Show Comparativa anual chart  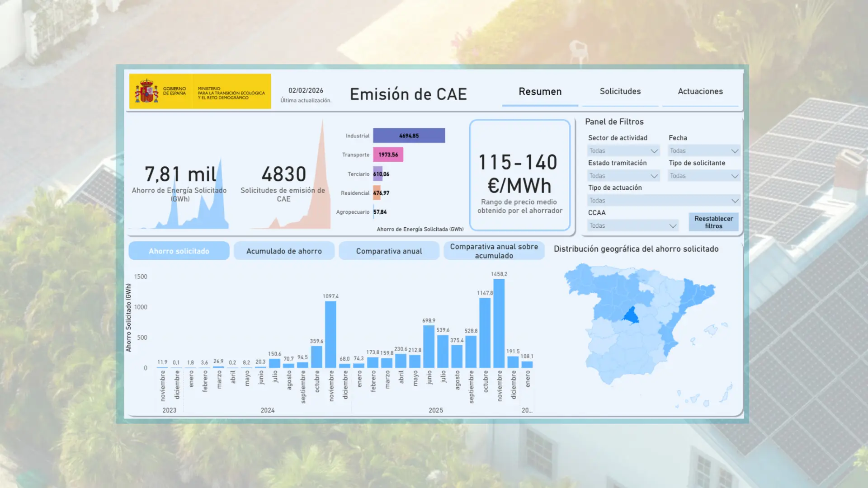pos(389,251)
